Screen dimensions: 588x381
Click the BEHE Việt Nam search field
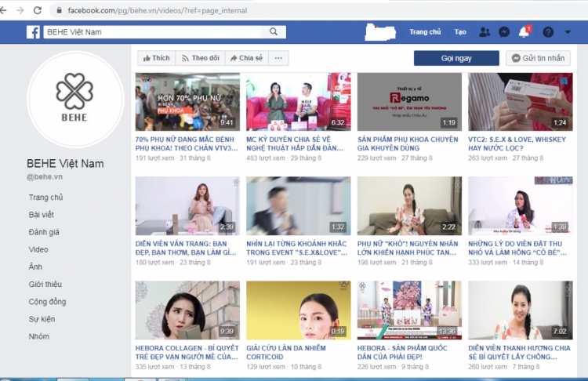click(153, 32)
